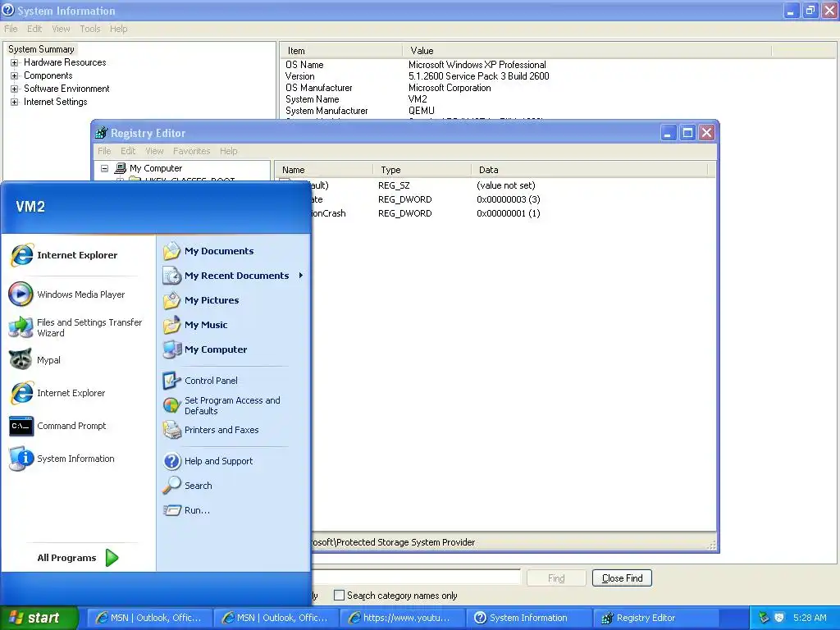Screen dimensions: 840x630
Task: Click the Item column header in System Information
Action: click(x=341, y=51)
